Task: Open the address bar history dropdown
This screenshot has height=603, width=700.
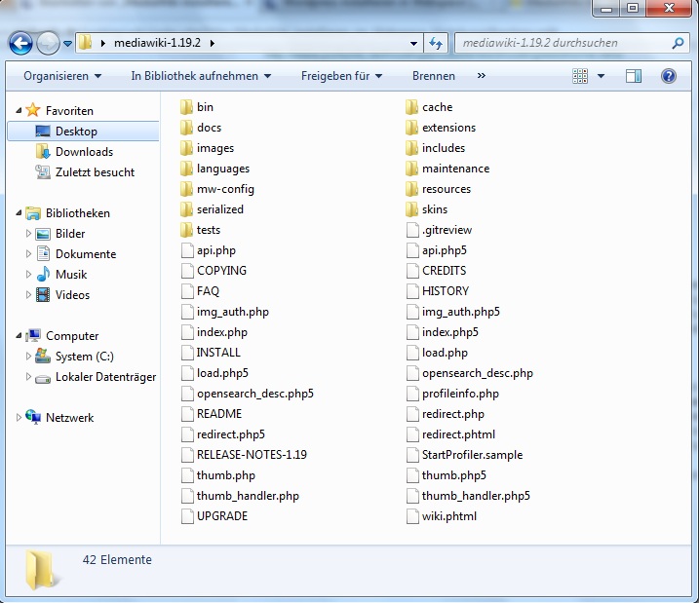Action: [414, 43]
